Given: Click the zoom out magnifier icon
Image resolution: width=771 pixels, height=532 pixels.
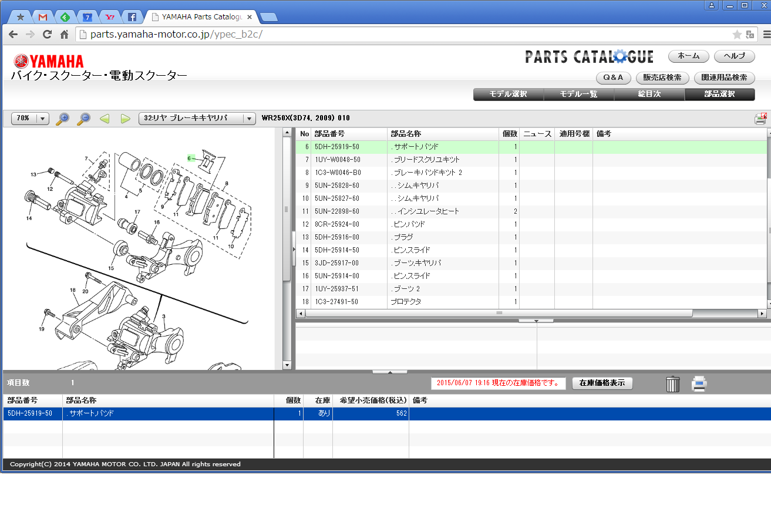Looking at the screenshot, I should pyautogui.click(x=84, y=119).
